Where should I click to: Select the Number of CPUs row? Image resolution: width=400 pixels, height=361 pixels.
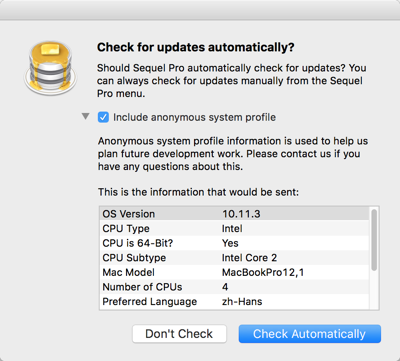coord(234,287)
